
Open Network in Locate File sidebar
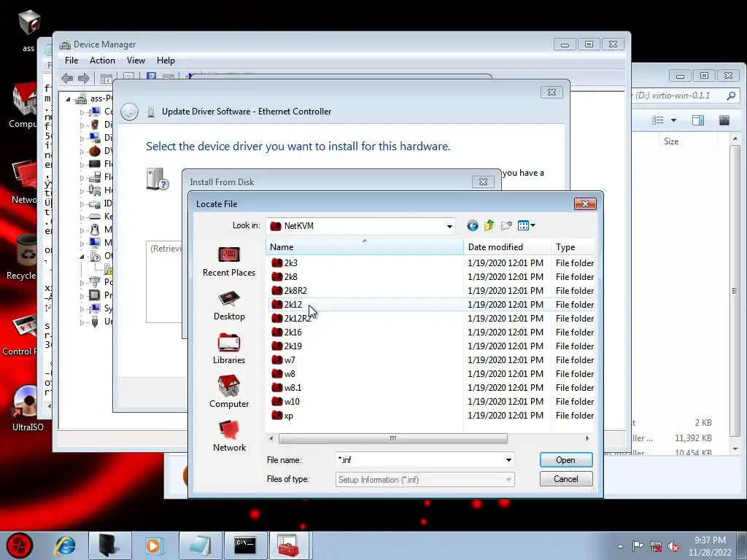pyautogui.click(x=229, y=437)
